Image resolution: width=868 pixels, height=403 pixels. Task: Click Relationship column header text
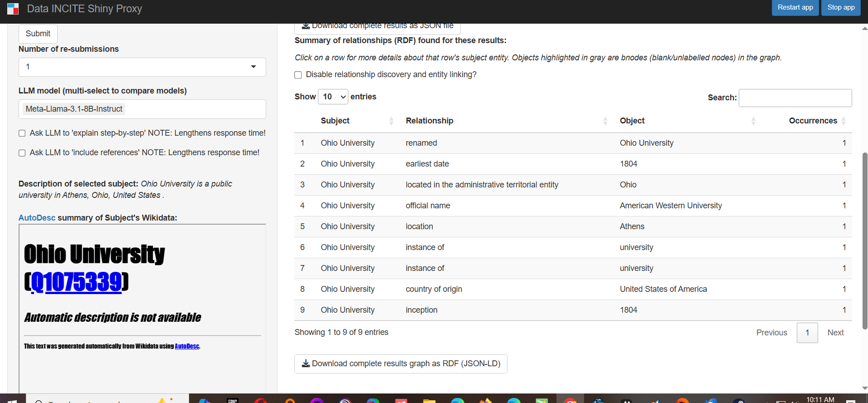(x=429, y=121)
